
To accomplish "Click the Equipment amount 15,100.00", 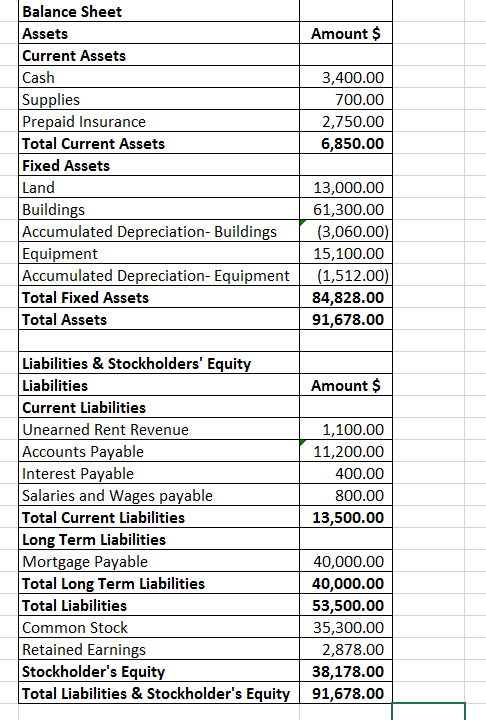I will tap(346, 253).
